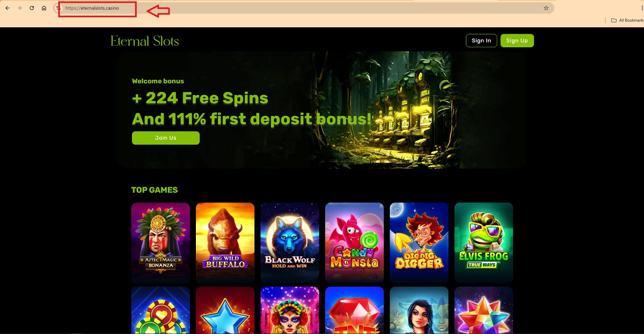
Task: Open the Big Wild Buffalo game
Action: 225,243
